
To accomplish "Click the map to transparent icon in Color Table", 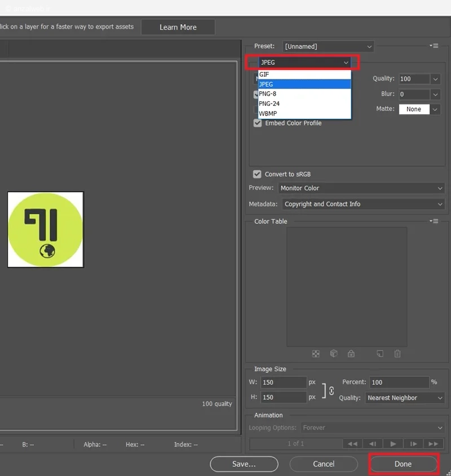I will pos(316,354).
